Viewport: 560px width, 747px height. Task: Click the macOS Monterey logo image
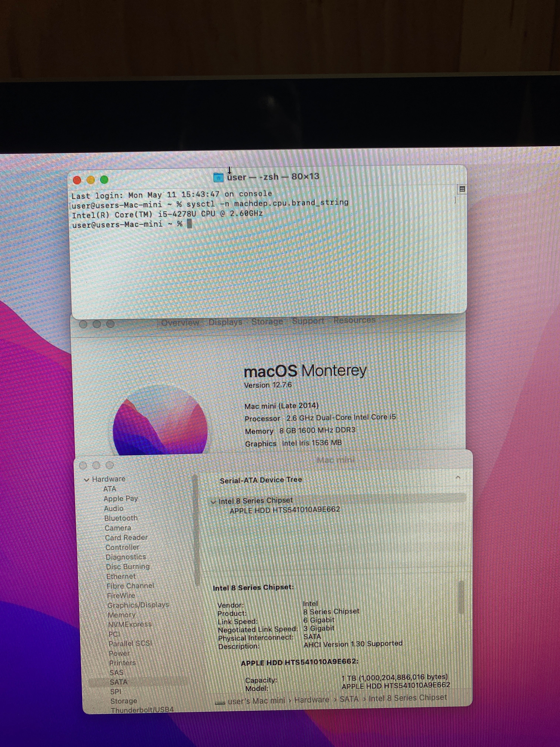pos(160,420)
